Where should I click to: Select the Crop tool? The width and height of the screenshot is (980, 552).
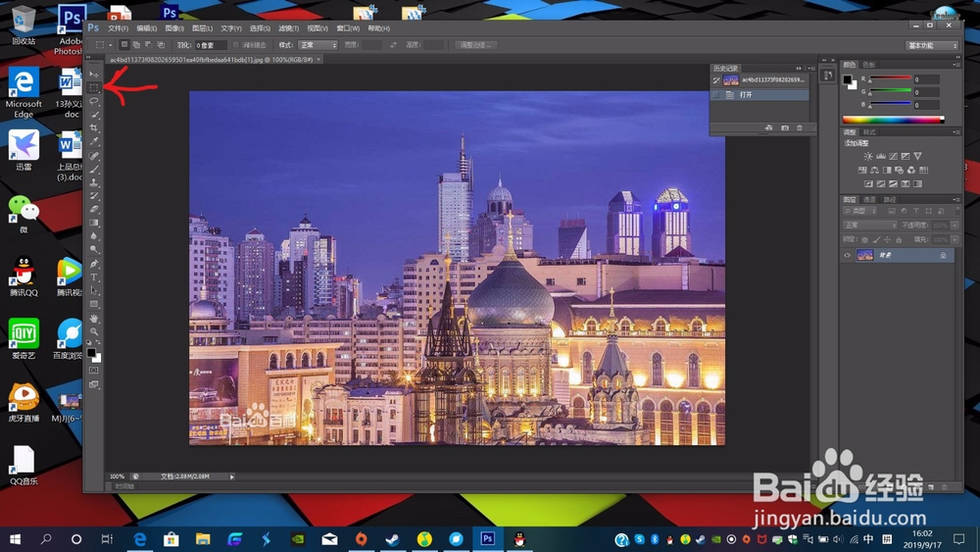[x=94, y=127]
